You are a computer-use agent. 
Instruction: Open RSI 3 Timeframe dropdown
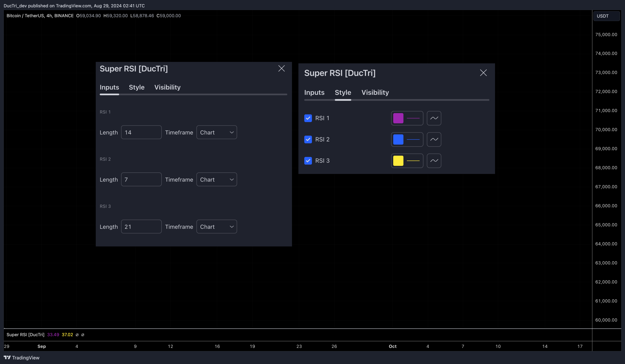(x=217, y=226)
